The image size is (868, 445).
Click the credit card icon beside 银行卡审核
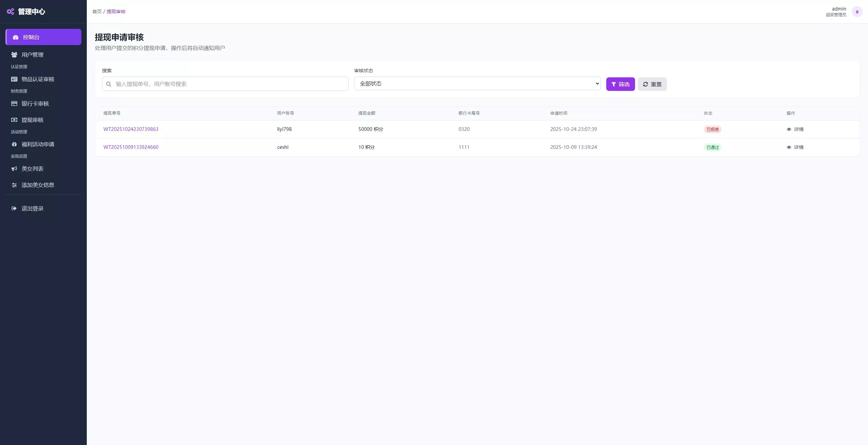tap(14, 103)
